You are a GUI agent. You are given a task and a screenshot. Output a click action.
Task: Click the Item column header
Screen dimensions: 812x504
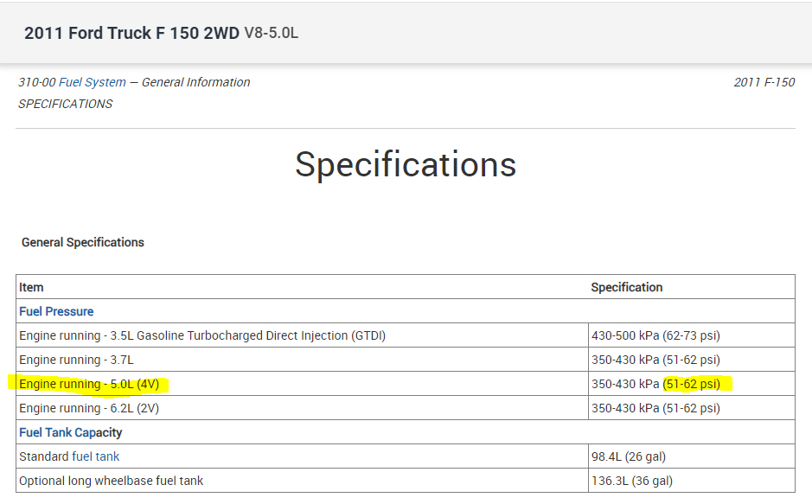tap(31, 287)
